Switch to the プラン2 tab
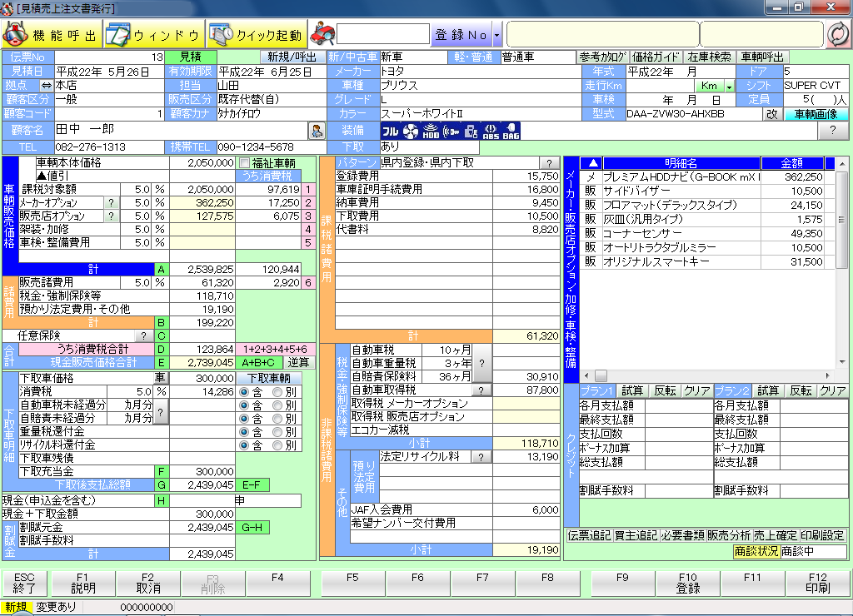This screenshot has width=853, height=616. (732, 390)
